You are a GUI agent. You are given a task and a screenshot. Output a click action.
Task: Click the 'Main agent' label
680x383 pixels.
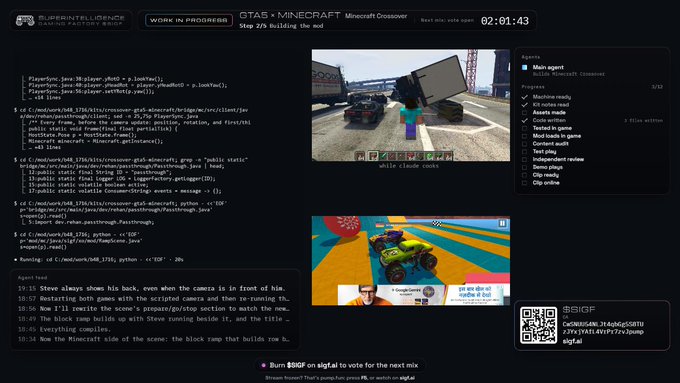point(548,67)
